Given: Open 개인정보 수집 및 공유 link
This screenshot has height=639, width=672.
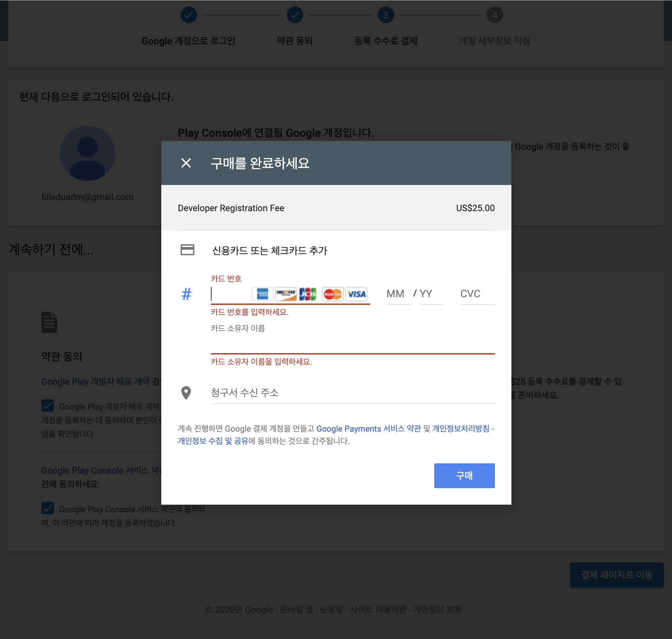Looking at the screenshot, I should coord(213,441).
